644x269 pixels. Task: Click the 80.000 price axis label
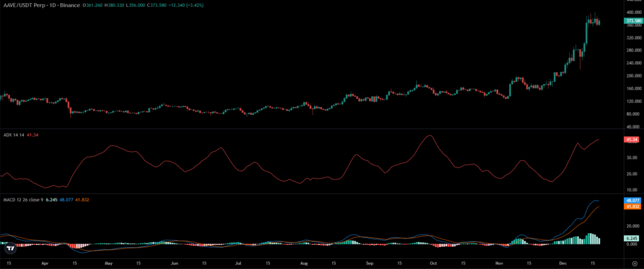pyautogui.click(x=633, y=114)
